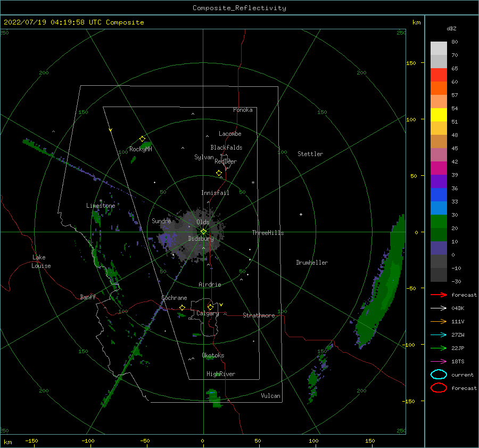Click the RedDeer city label
Screen dimensions: 479x448
click(x=226, y=161)
